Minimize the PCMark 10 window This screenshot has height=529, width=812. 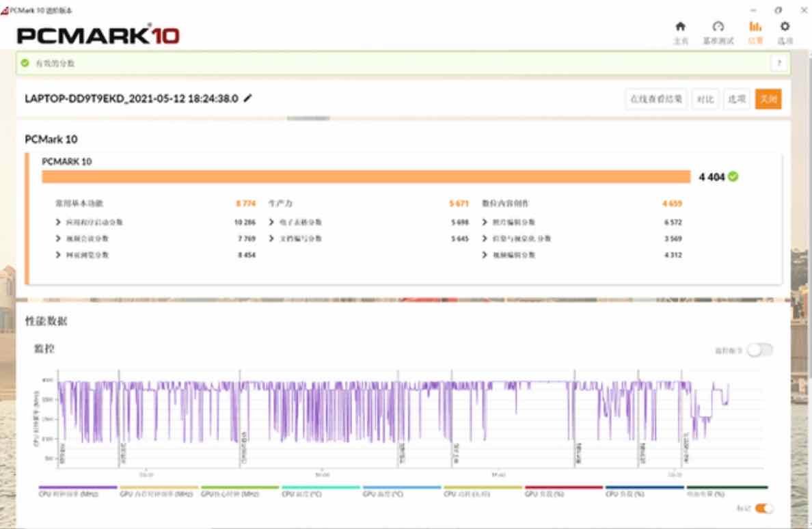tap(753, 10)
